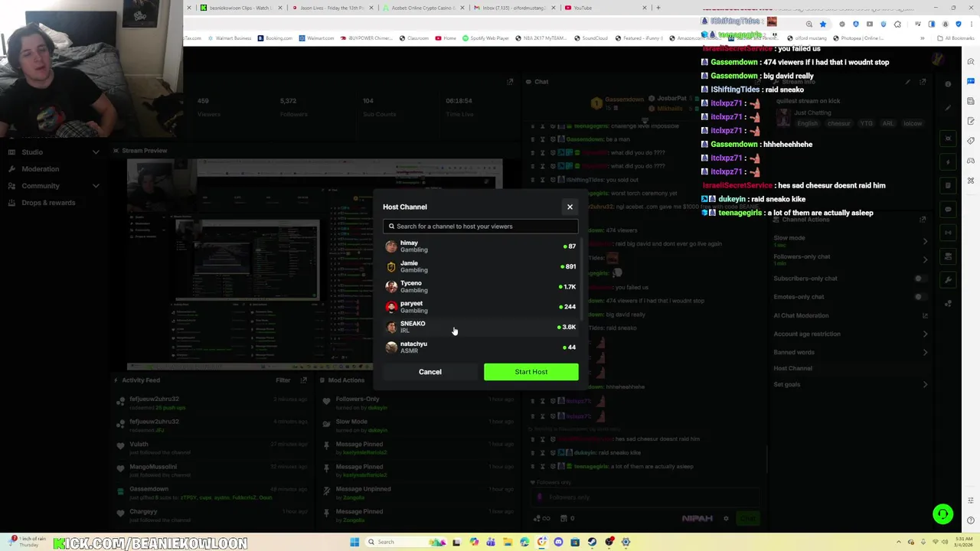This screenshot has width=980, height=551.
Task: Click himay's channel avatar
Action: click(391, 246)
